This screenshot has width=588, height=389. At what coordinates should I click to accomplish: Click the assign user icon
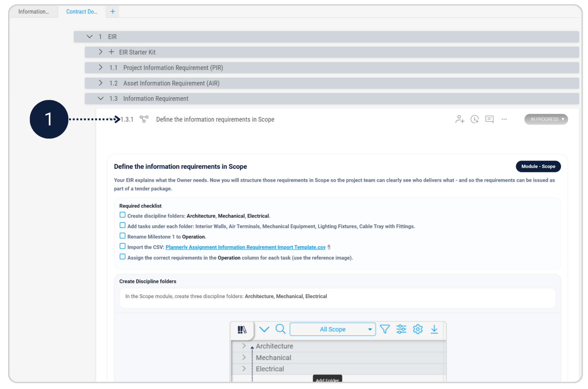(x=460, y=119)
